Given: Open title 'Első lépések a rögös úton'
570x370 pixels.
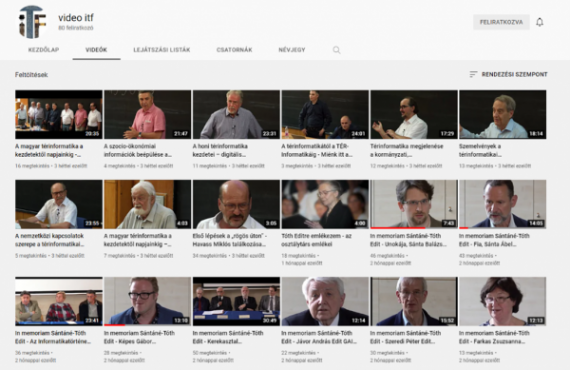Looking at the screenshot, I should [x=230, y=240].
